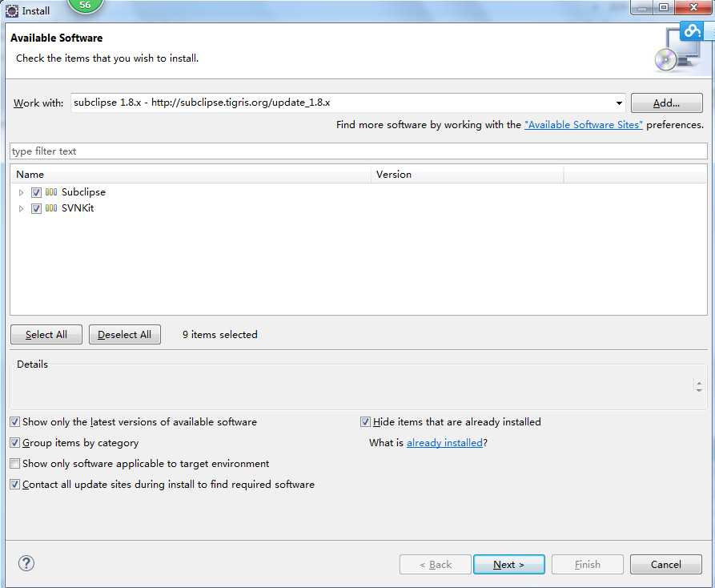
Task: Maximize the Install window
Action: (664, 7)
